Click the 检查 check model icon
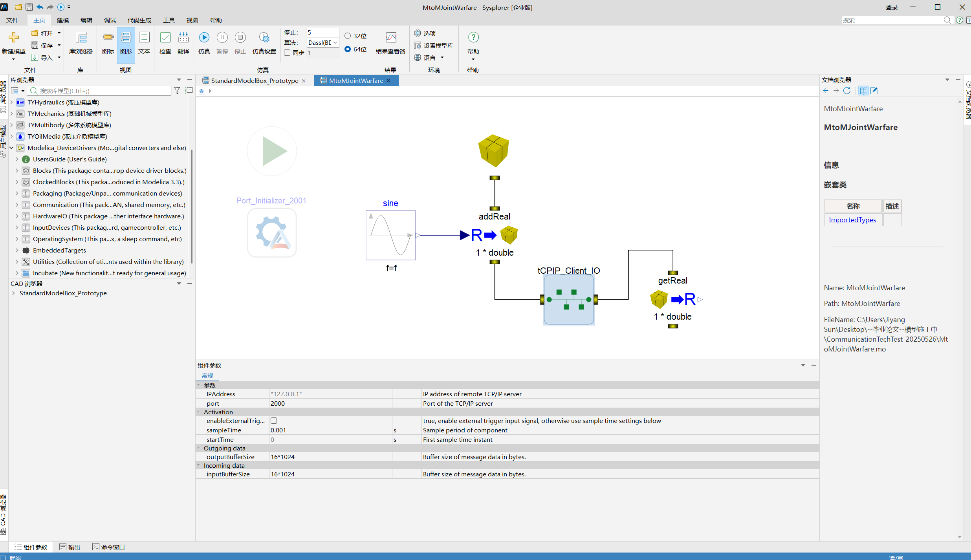This screenshot has width=971, height=560. [x=165, y=43]
